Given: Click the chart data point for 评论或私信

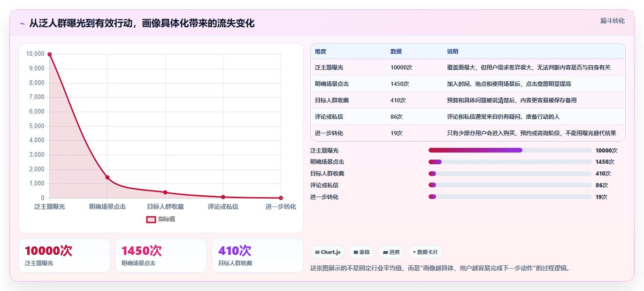Looking at the screenshot, I should coord(223,197).
